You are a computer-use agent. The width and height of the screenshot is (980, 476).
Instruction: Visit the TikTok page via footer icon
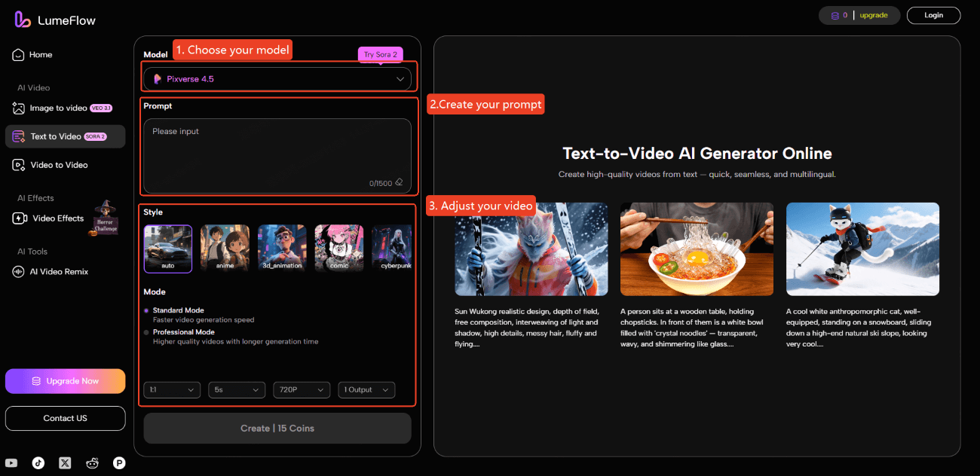pos(38,462)
